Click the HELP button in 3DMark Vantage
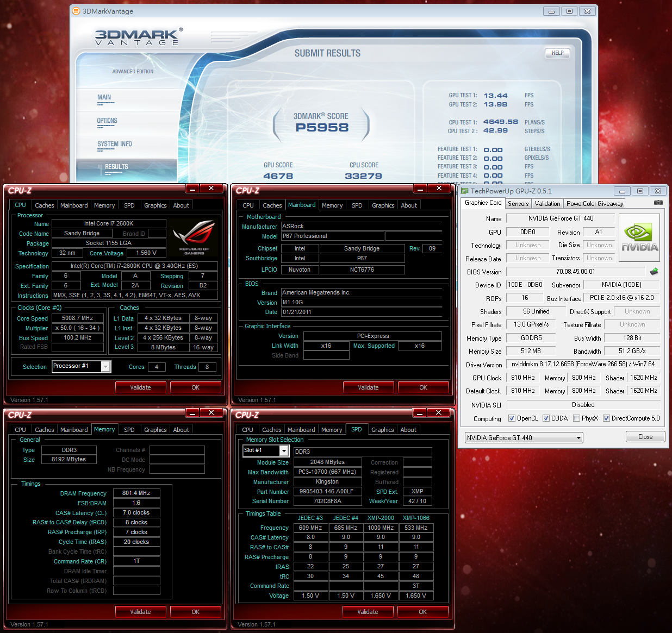The height and width of the screenshot is (633, 672). point(558,53)
